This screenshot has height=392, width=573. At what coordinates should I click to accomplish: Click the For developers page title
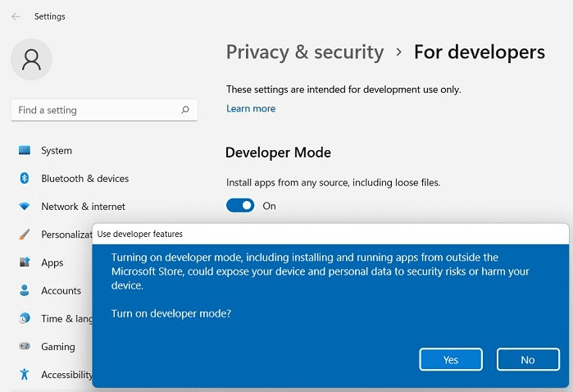point(480,52)
